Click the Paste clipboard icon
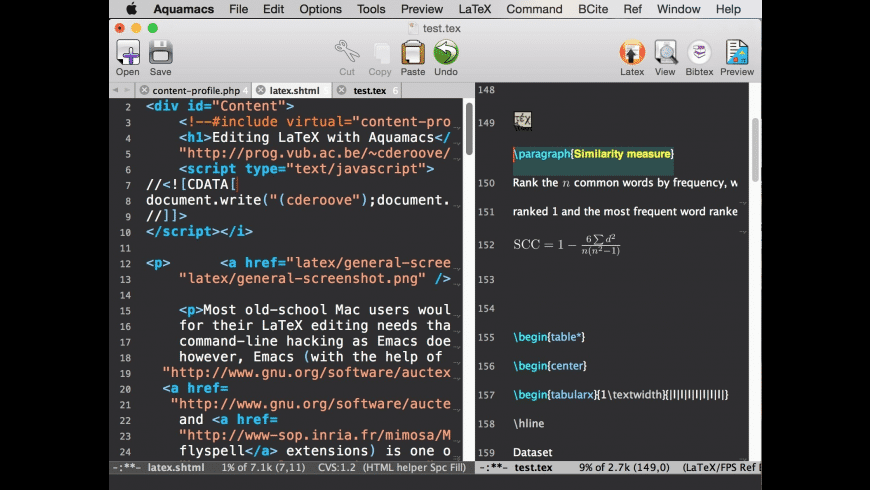This screenshot has width=870, height=490. pos(413,53)
